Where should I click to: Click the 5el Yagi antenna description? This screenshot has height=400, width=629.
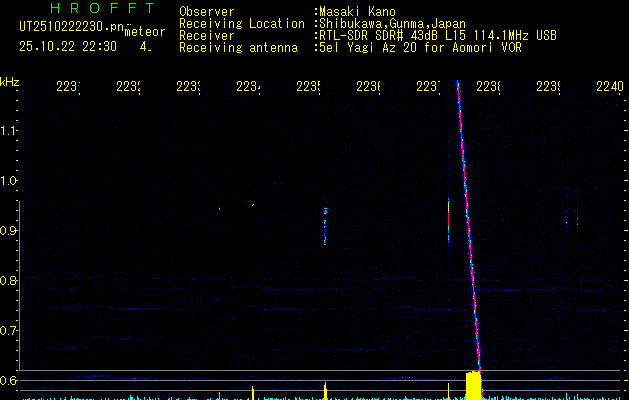pos(416,47)
